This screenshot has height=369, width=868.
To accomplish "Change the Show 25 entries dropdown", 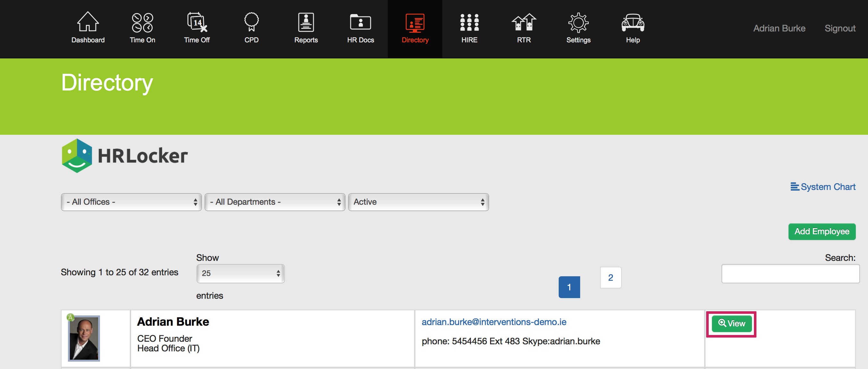I will [240, 273].
